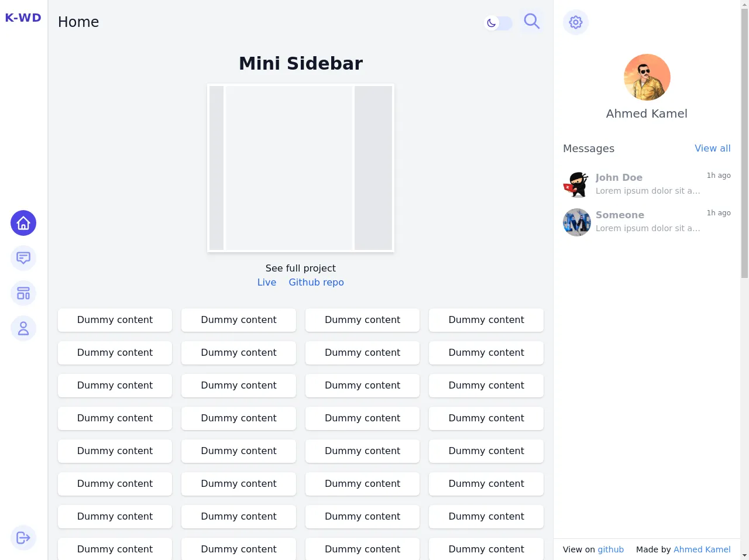Open the Ahmed Kamel footer link

(702, 549)
